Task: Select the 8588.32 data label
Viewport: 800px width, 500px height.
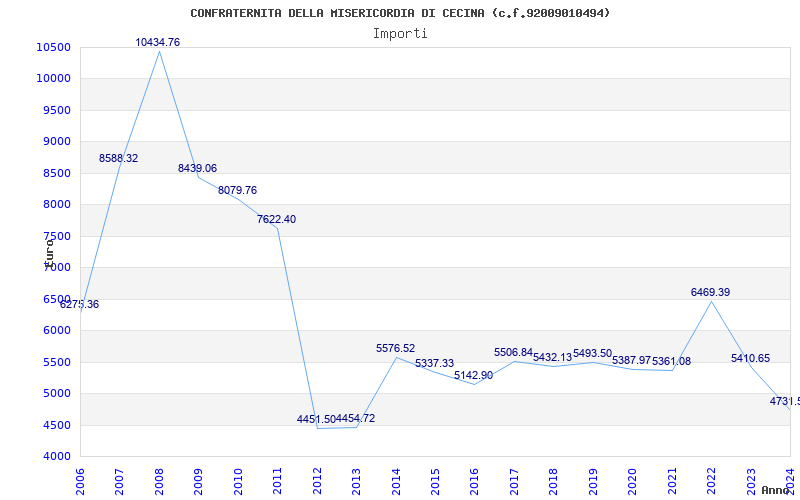Action: pyautogui.click(x=118, y=158)
